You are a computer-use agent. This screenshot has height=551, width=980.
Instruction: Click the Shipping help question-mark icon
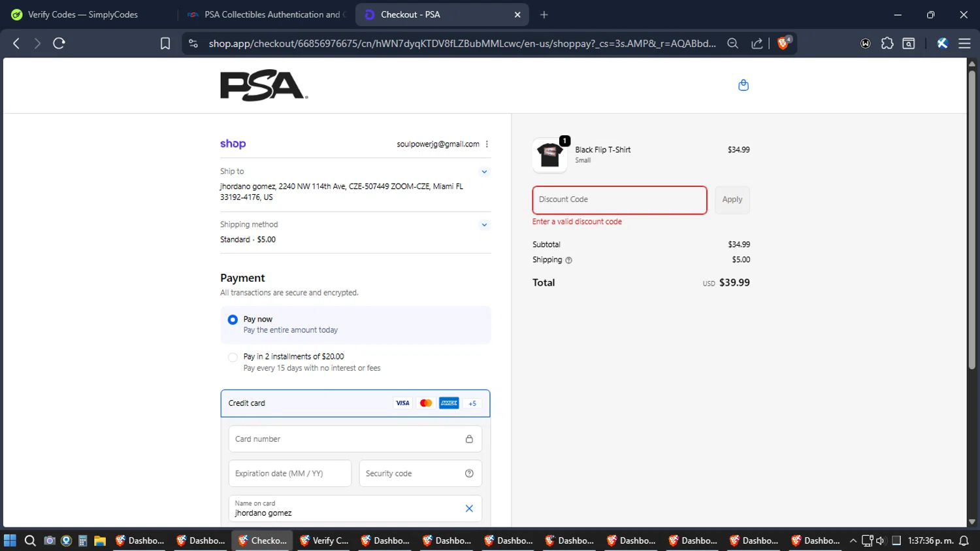click(x=568, y=260)
